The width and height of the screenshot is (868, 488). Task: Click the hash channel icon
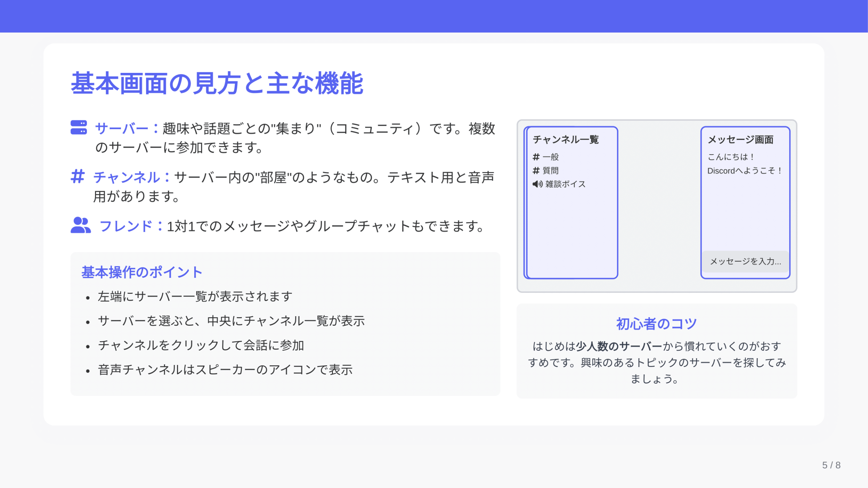pyautogui.click(x=77, y=177)
